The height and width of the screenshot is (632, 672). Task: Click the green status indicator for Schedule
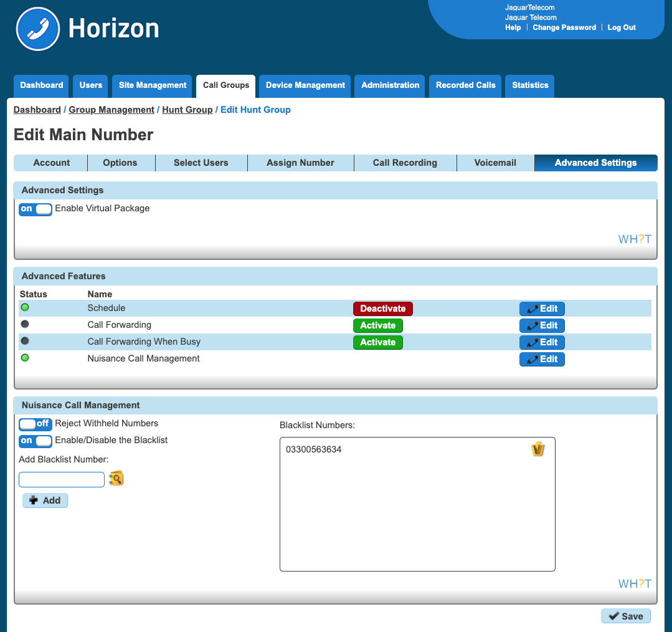click(25, 308)
